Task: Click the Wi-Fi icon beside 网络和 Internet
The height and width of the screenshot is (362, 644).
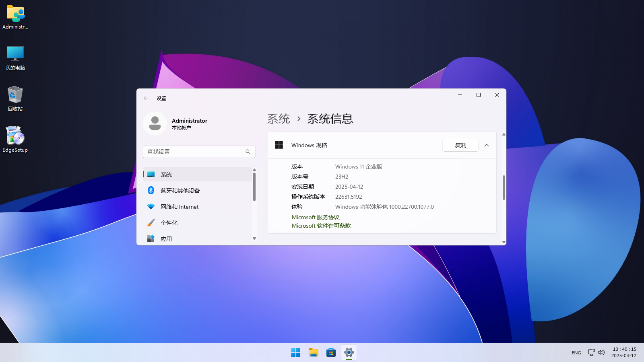Action: coord(151,206)
